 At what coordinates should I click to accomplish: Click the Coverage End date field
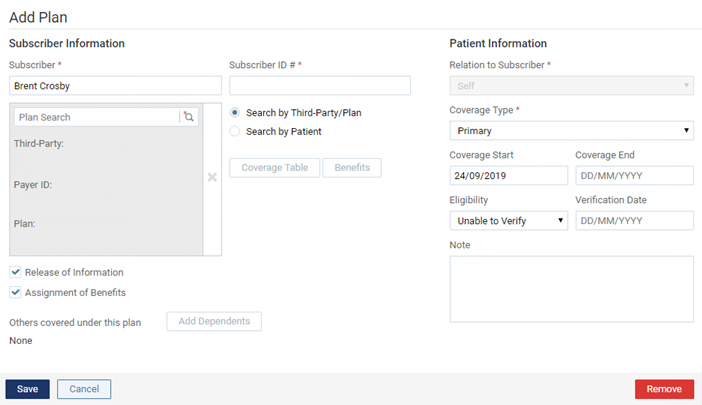[634, 175]
